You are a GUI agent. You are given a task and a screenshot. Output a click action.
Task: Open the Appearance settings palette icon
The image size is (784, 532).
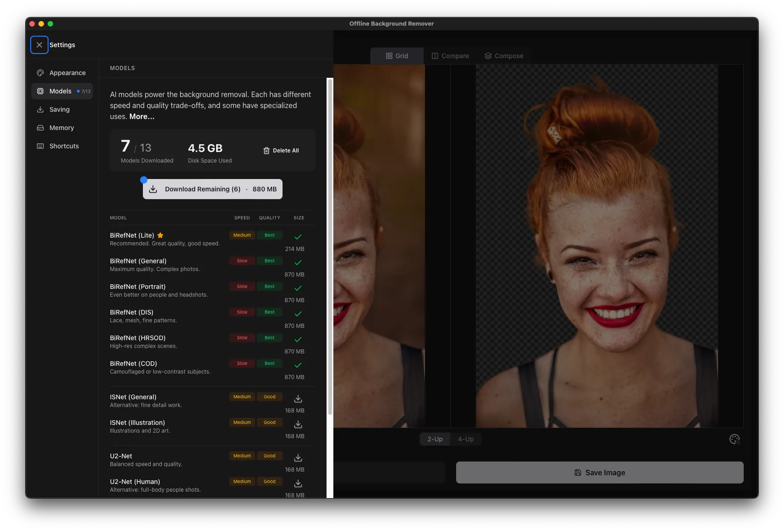pos(41,73)
